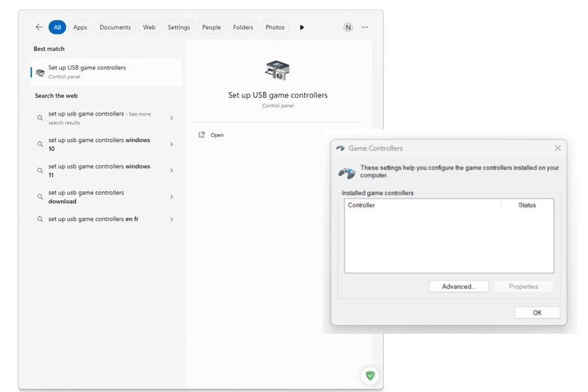Click the green shield badge icon
Screen dimensions: 588x392
click(370, 376)
